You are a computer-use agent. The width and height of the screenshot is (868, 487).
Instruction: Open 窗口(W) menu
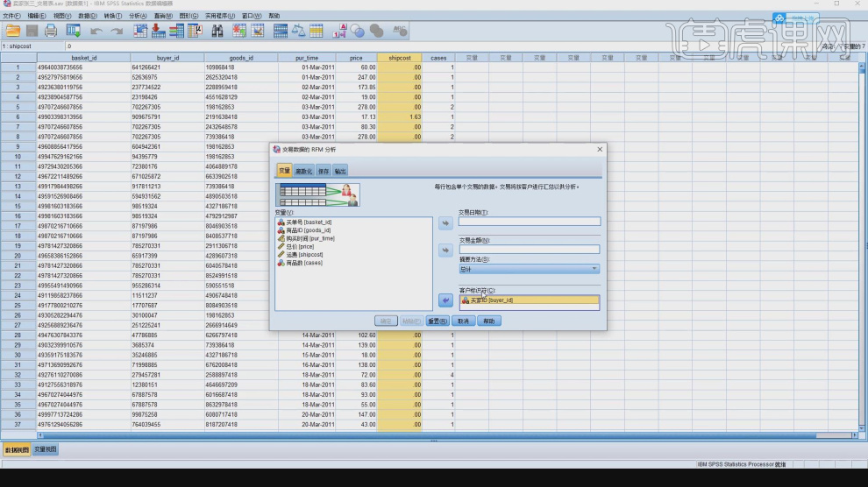252,16
